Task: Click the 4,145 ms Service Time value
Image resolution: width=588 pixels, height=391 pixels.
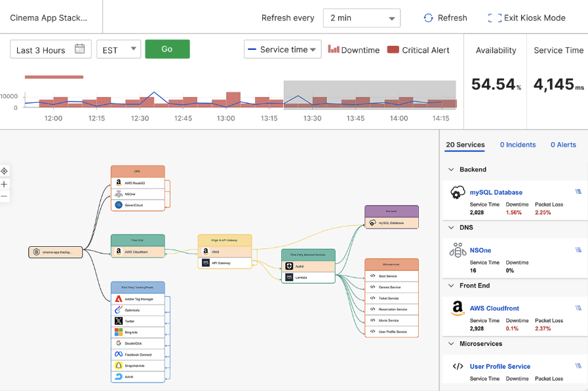Action: pos(559,84)
